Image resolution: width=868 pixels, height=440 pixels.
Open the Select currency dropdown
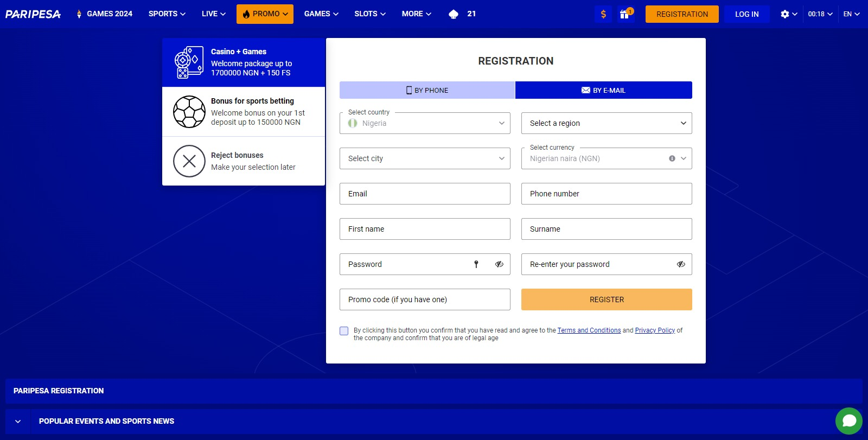pos(607,158)
